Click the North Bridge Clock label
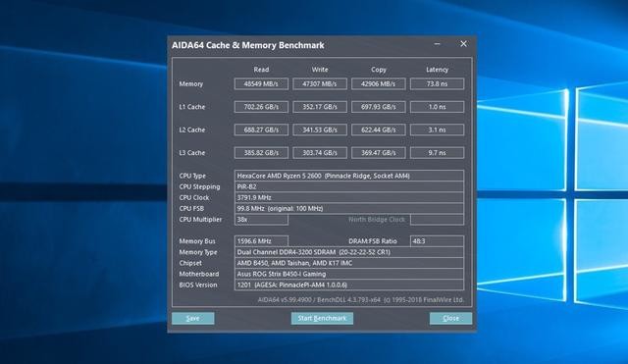Viewport: 628px width, 364px height. pyautogui.click(x=377, y=220)
